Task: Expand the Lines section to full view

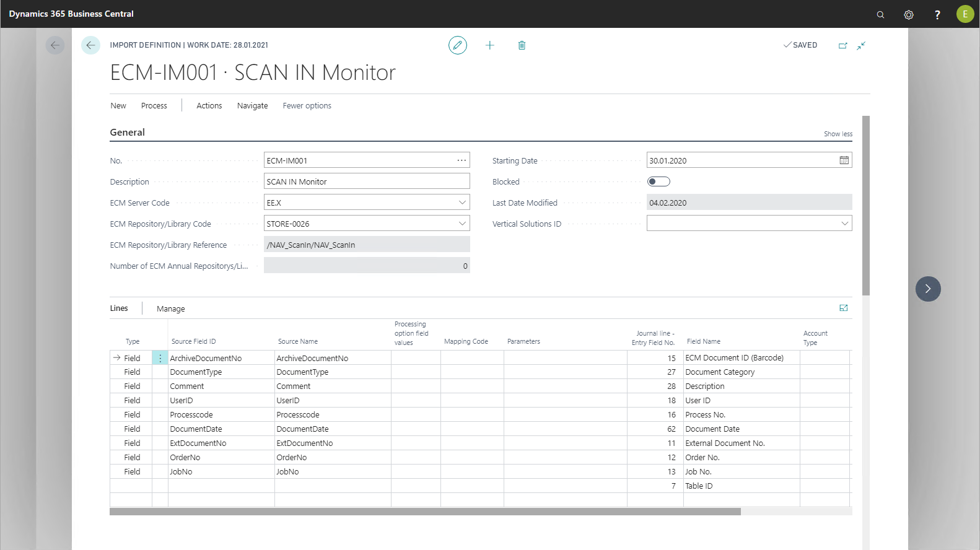Action: (x=843, y=308)
